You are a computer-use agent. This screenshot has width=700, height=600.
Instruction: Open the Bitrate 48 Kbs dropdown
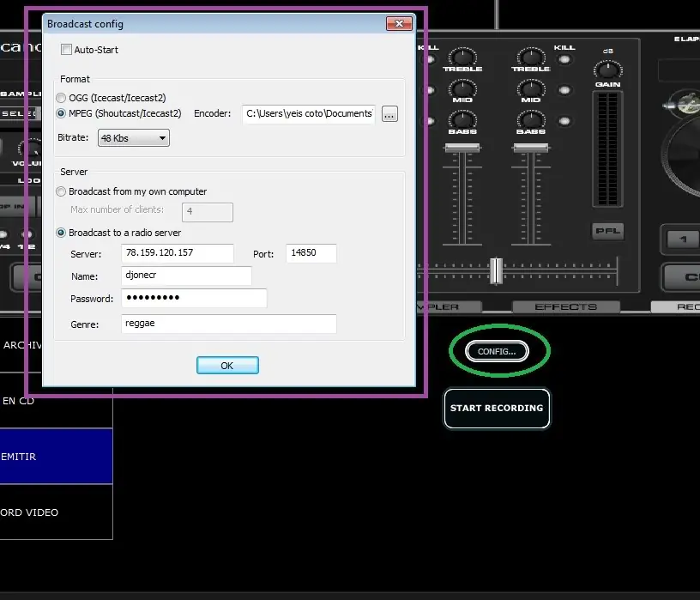coord(134,138)
